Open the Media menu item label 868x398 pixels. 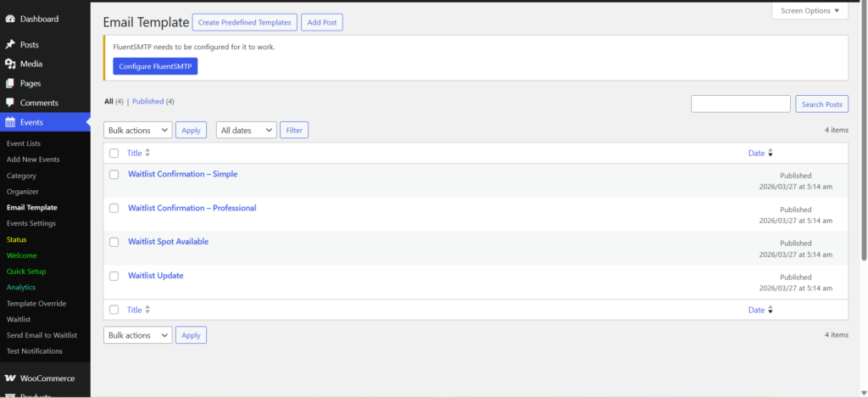31,64
